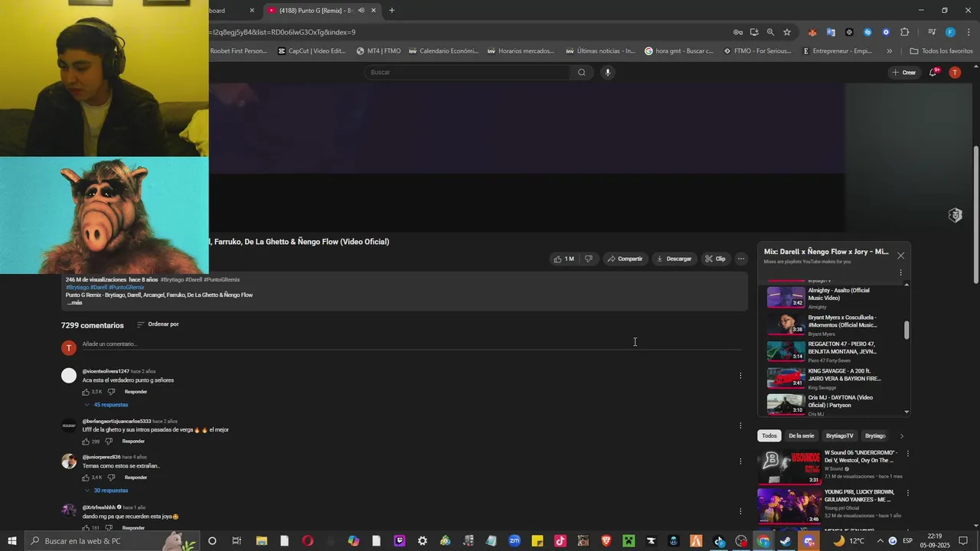The width and height of the screenshot is (980, 551).
Task: Open the password manager key icon
Action: click(x=738, y=32)
